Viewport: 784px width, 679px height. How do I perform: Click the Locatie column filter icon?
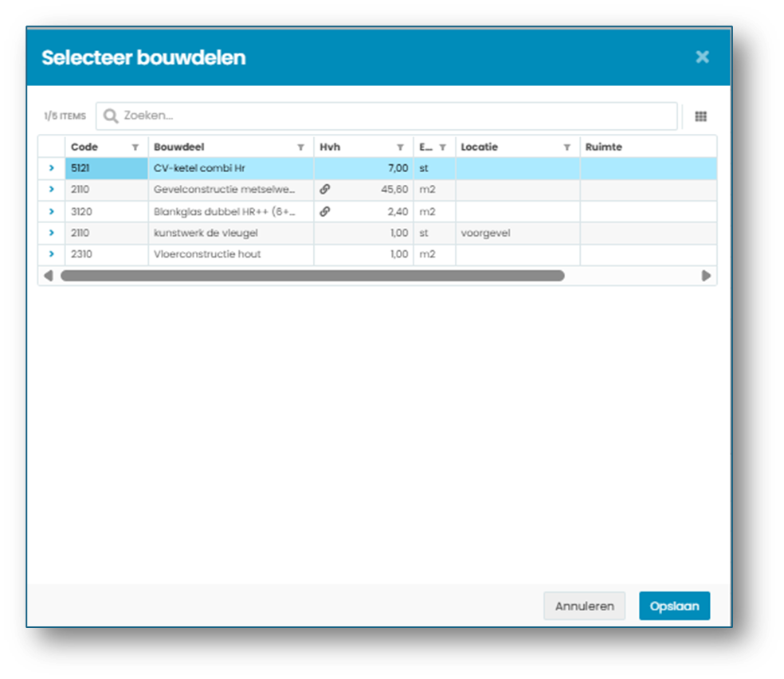pos(567,147)
